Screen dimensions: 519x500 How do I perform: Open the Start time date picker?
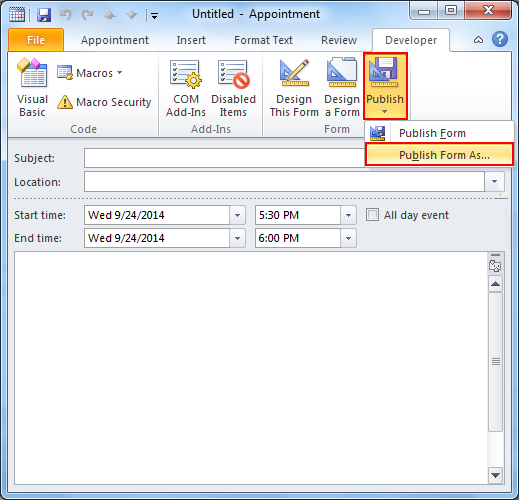pyautogui.click(x=237, y=215)
